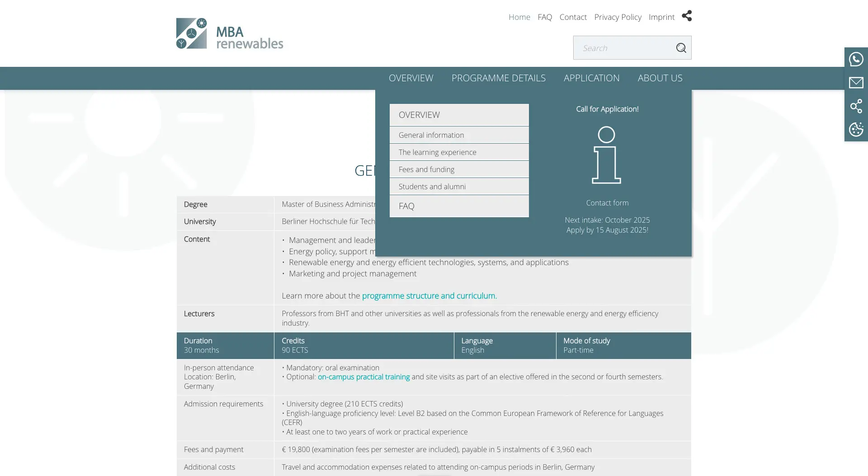Click 'University degree (210 ECTS credits)' text
Image resolution: width=868 pixels, height=476 pixels.
click(344, 404)
